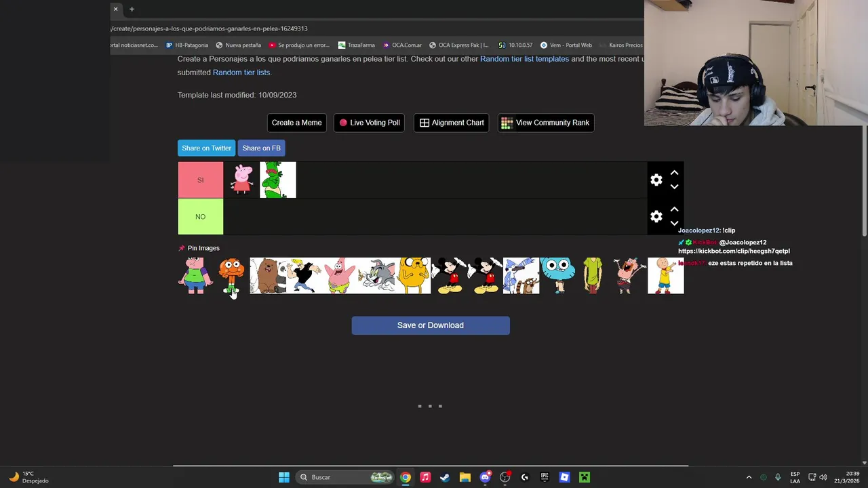Pick the blue Gumball image
Viewport: 868px width, 488px height.
coord(557,275)
